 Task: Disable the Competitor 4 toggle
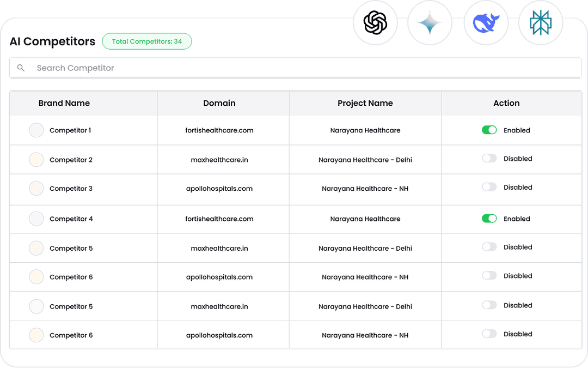(489, 218)
